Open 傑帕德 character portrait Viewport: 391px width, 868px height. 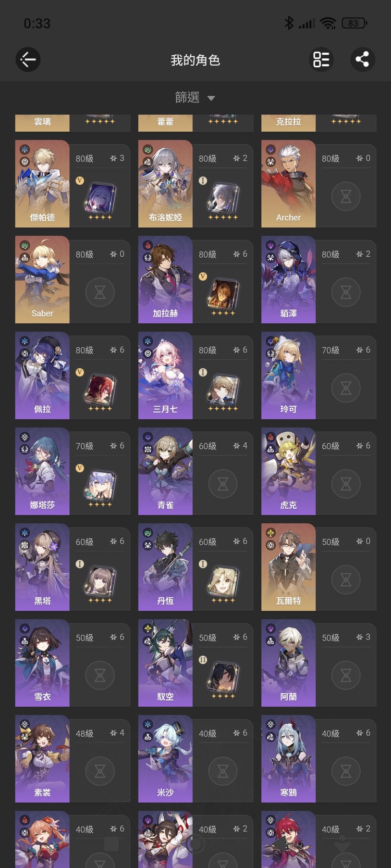coord(42,183)
